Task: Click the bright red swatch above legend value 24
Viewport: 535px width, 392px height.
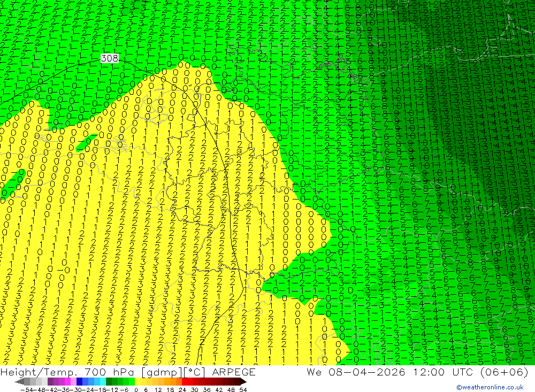Action: pos(185,382)
